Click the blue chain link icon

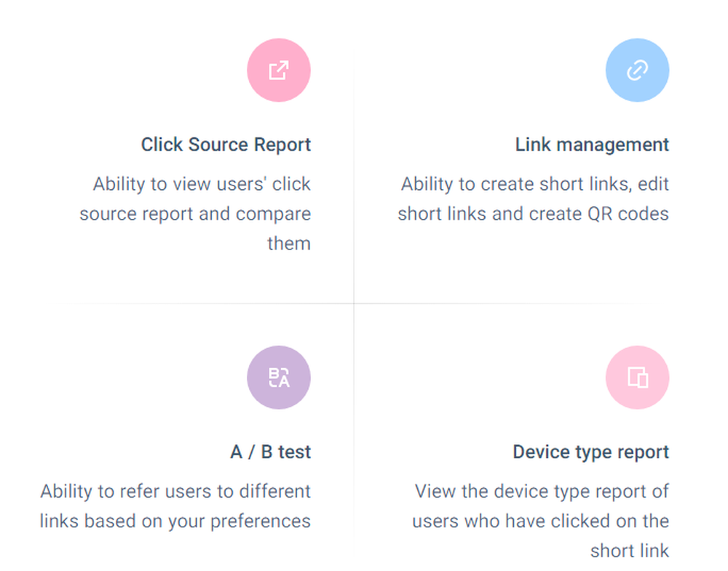637,70
